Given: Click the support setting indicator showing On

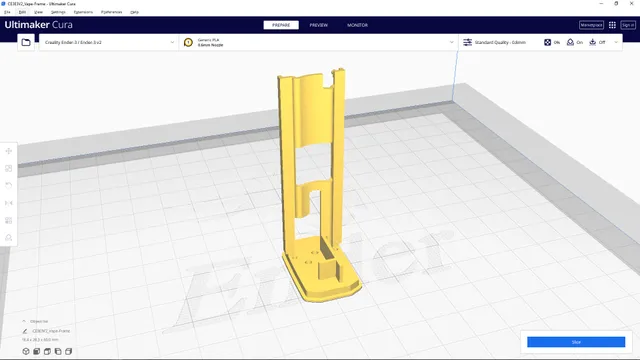Looking at the screenshot, I should point(575,42).
